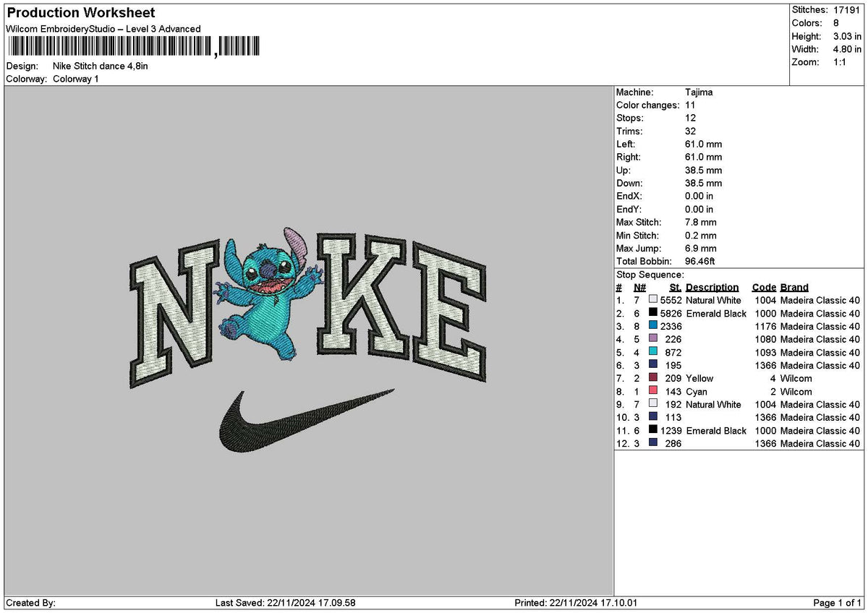Screen dimensions: 868x613
Task: Pick the turquoise swatch with 872 stitches
Action: click(x=653, y=352)
